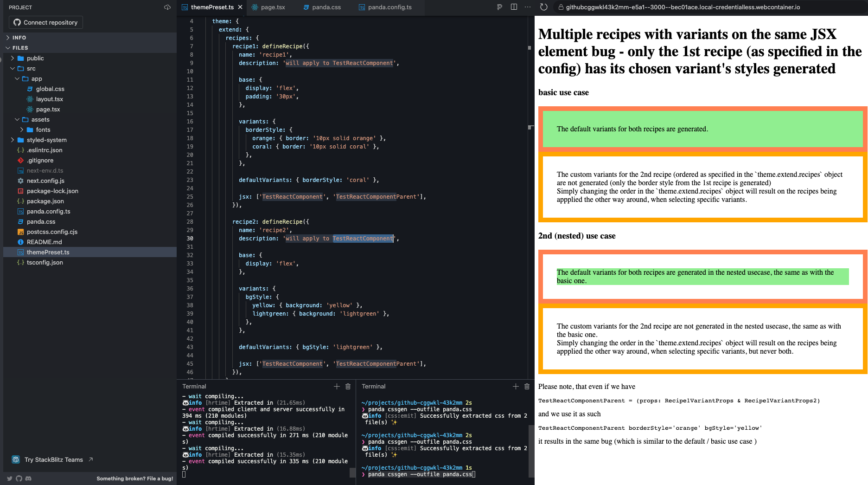Open the split editor icon
This screenshot has width=868, height=485.
[514, 7]
